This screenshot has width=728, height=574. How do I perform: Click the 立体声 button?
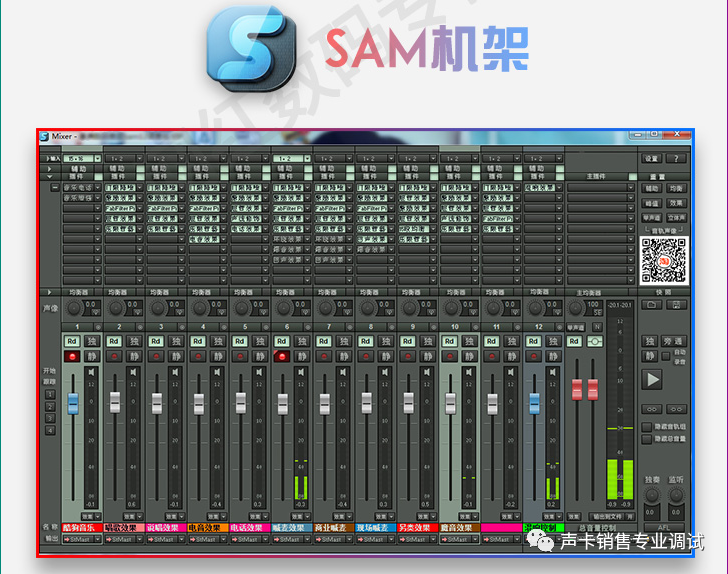[676, 217]
